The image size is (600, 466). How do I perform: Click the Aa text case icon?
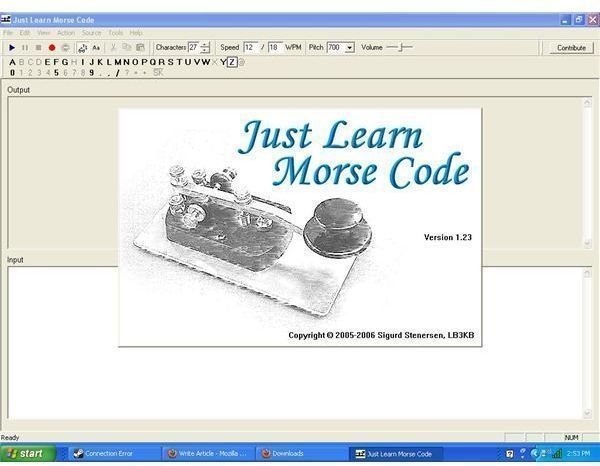tap(96, 47)
